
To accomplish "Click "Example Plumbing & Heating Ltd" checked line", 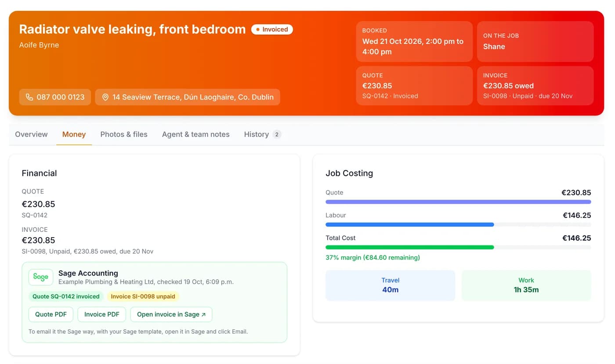I will pyautogui.click(x=146, y=282).
